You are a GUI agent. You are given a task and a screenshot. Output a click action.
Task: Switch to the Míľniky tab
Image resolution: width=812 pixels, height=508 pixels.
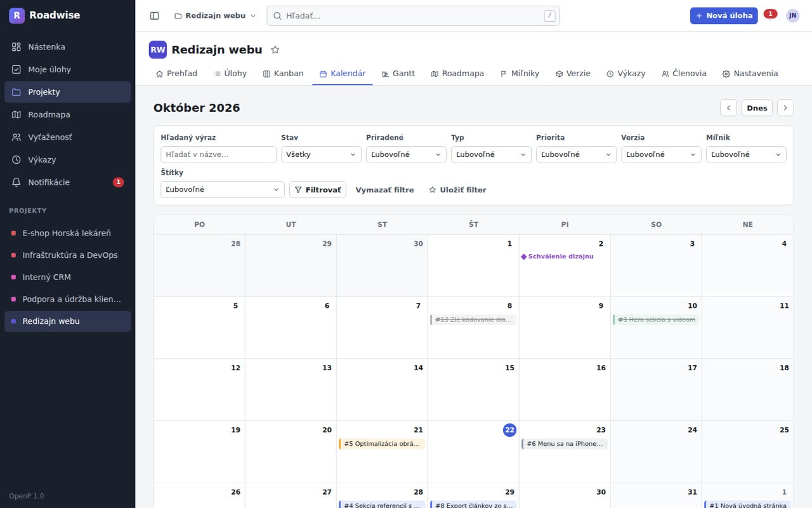click(520, 74)
